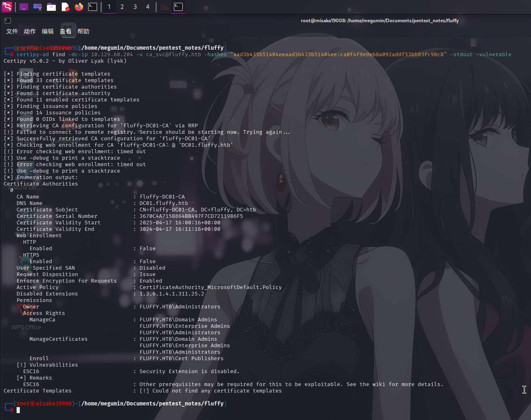The image size is (531, 420).
Task: Click "Failed to connect to remote registry" line
Action: click(147, 132)
